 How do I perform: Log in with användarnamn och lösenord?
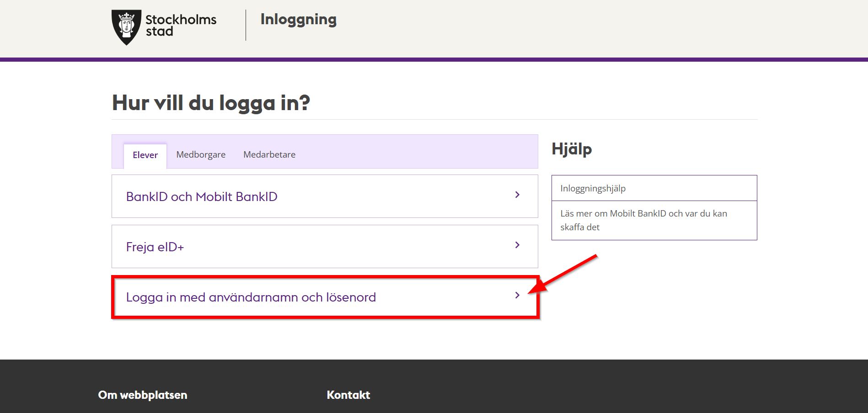(x=251, y=297)
